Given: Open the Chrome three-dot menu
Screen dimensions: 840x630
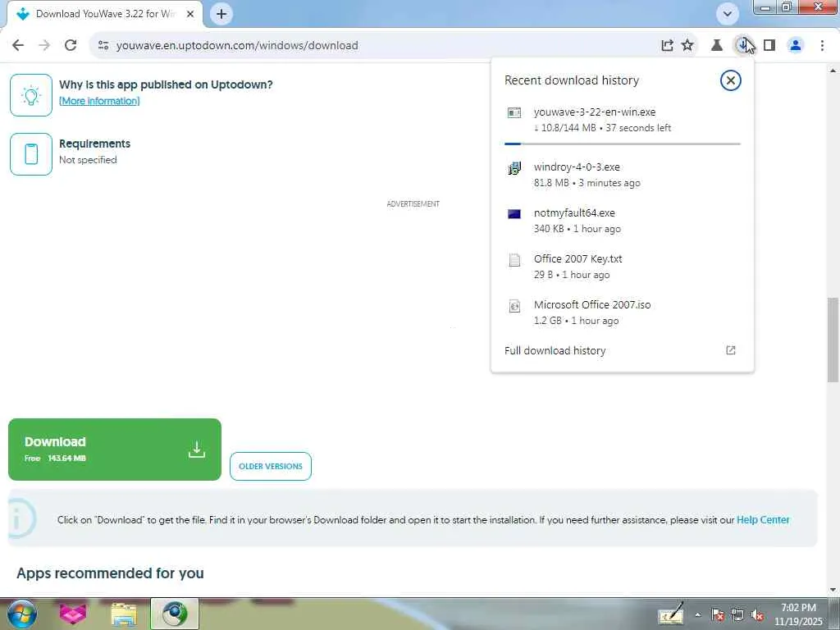Looking at the screenshot, I should [x=822, y=46].
